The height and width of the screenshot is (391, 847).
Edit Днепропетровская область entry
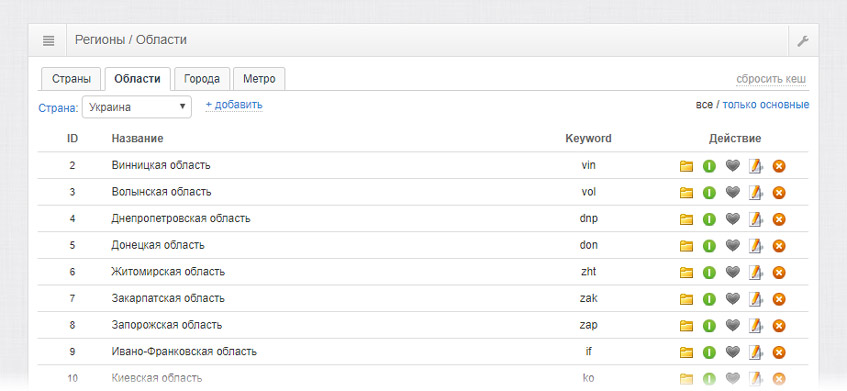(755, 219)
